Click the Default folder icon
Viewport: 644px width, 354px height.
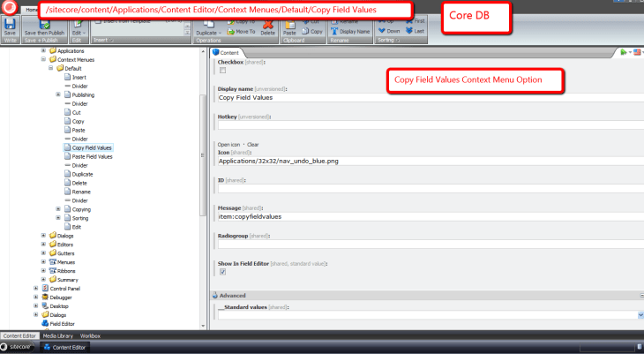coord(60,68)
